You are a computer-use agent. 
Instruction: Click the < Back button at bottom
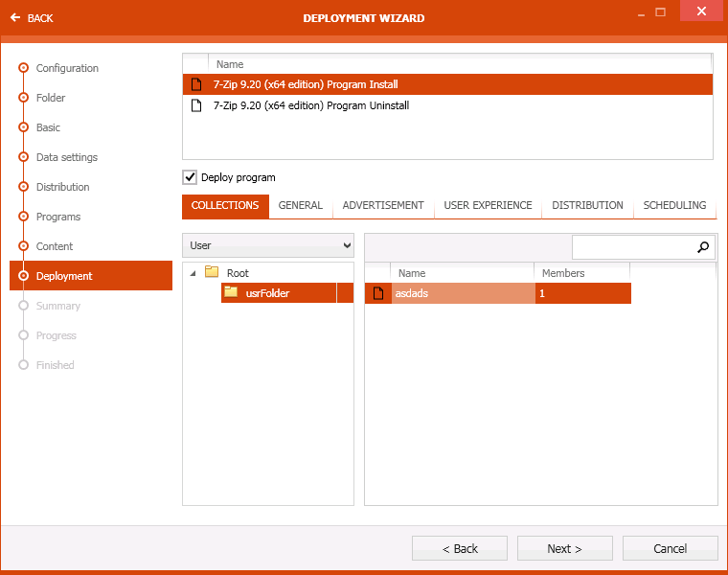(x=460, y=548)
